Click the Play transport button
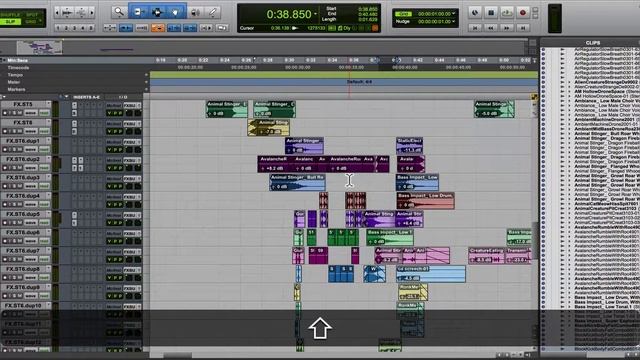The width and height of the screenshot is (640, 360). [507, 13]
